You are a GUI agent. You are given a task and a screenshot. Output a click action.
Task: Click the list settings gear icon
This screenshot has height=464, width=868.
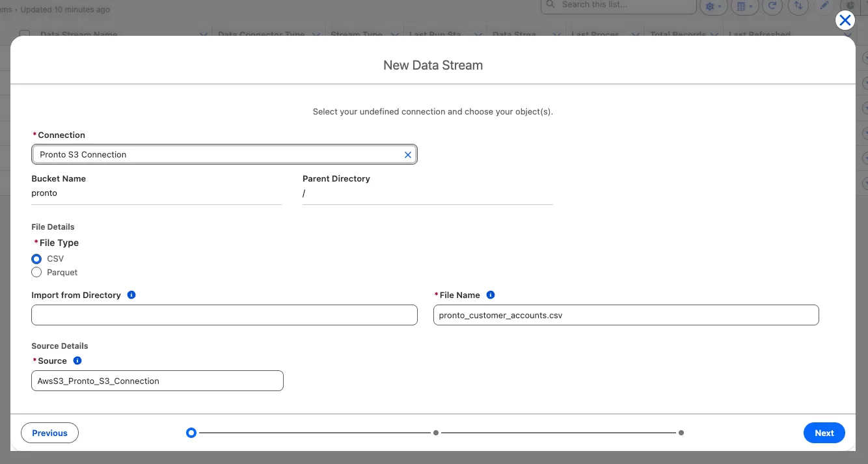pyautogui.click(x=714, y=6)
